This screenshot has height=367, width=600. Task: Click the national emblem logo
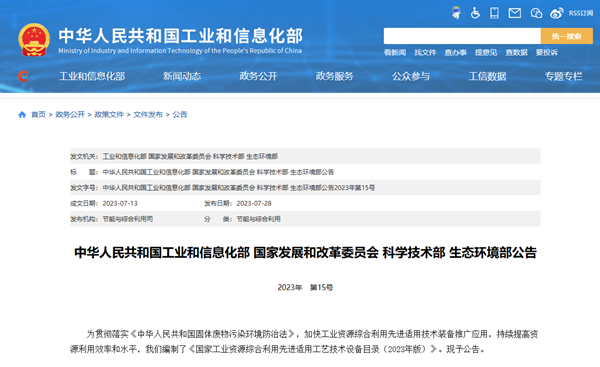(34, 40)
